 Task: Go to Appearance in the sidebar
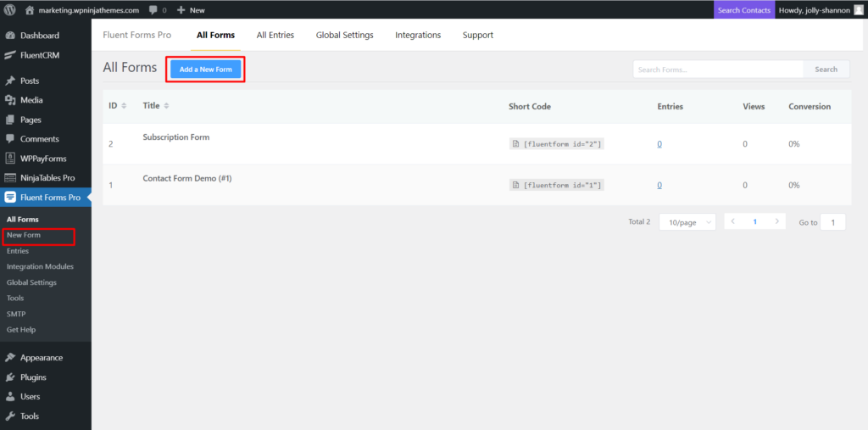[x=42, y=358]
